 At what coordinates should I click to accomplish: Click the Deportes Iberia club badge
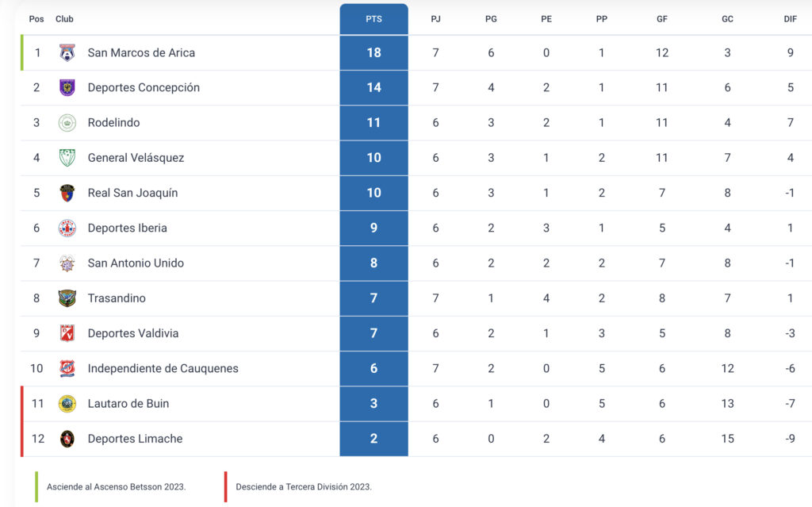67,228
